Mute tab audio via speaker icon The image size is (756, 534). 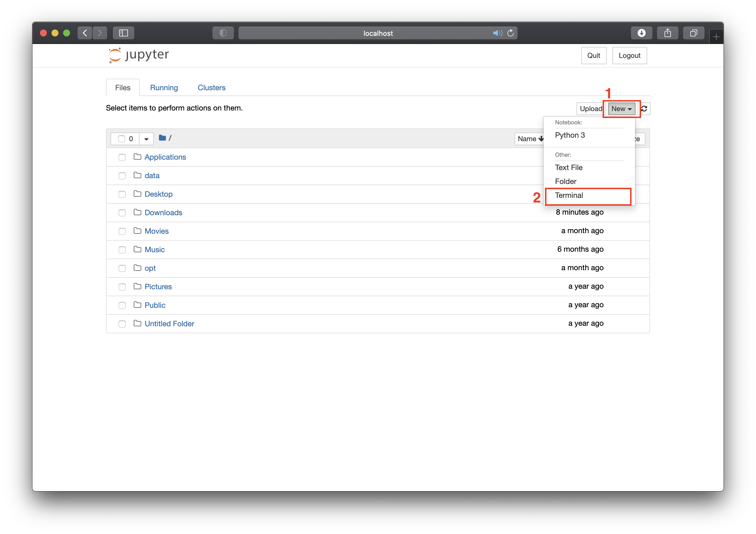coord(497,33)
